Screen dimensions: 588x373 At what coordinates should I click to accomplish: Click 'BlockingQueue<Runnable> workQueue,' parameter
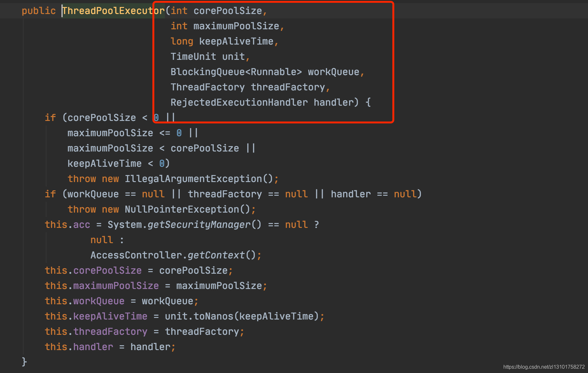tap(267, 72)
